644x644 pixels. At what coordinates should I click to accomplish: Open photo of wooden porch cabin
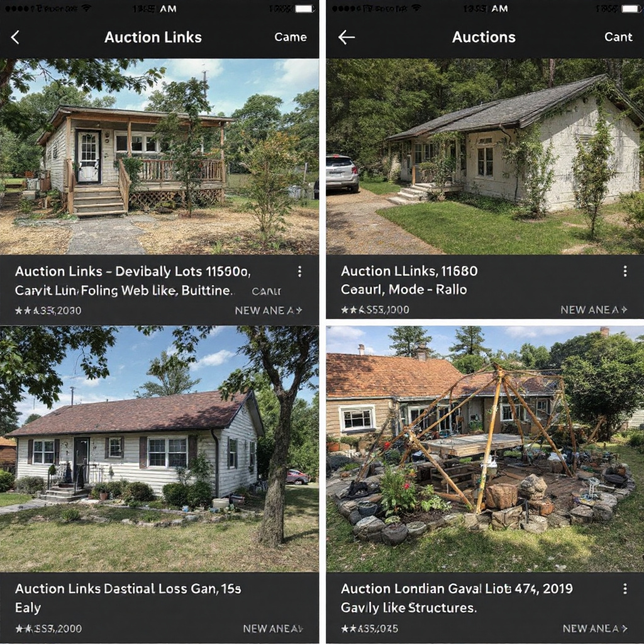[159, 157]
